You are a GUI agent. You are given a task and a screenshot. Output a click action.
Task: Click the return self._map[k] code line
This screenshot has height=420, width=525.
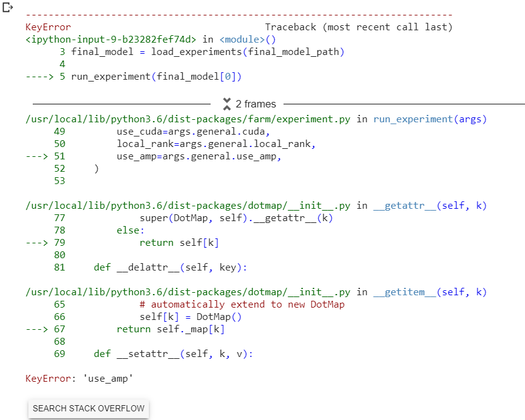coord(170,329)
